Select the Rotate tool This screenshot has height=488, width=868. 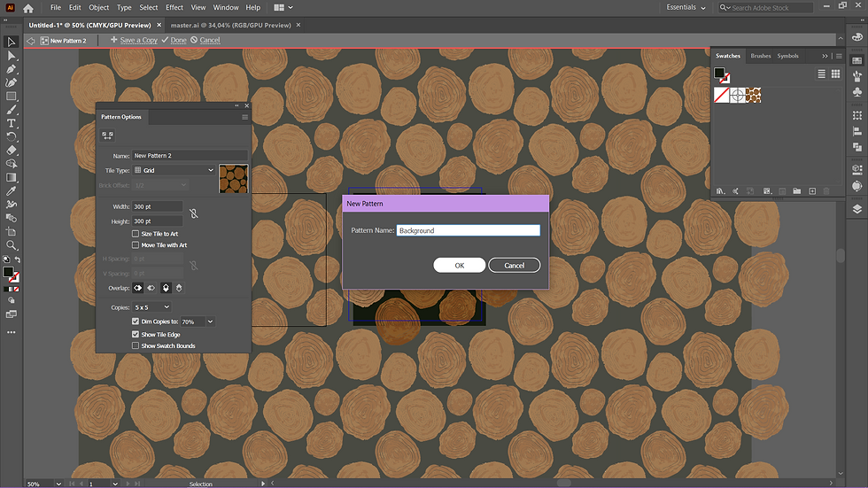tap(11, 136)
